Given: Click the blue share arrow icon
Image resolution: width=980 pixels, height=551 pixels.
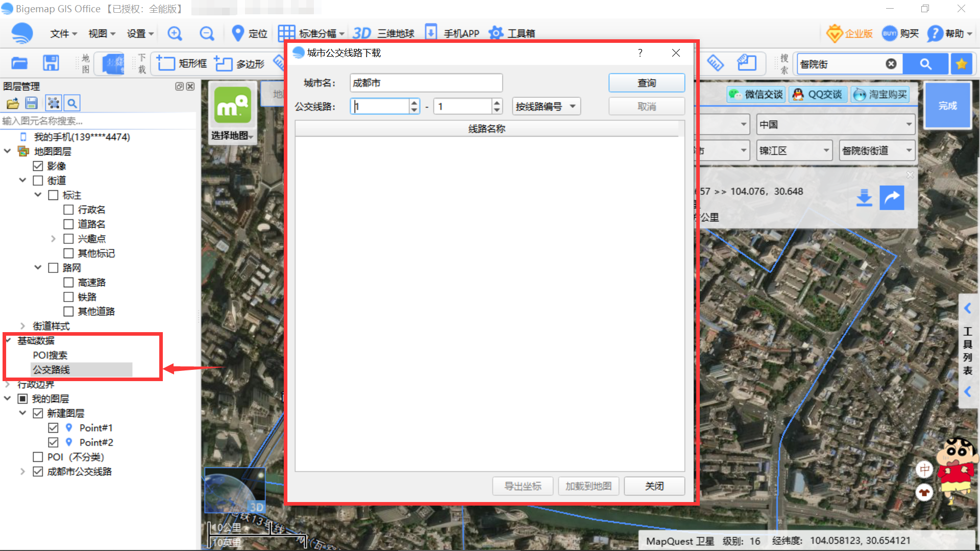Looking at the screenshot, I should point(892,198).
